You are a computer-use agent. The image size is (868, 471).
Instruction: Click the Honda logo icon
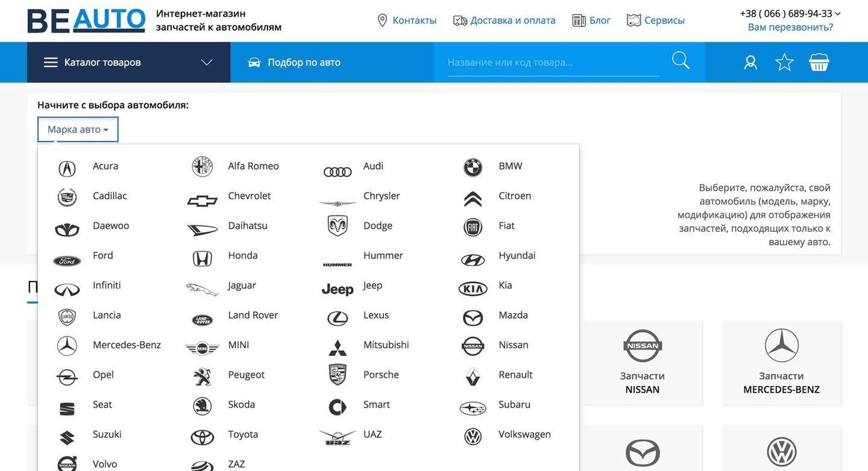point(203,259)
